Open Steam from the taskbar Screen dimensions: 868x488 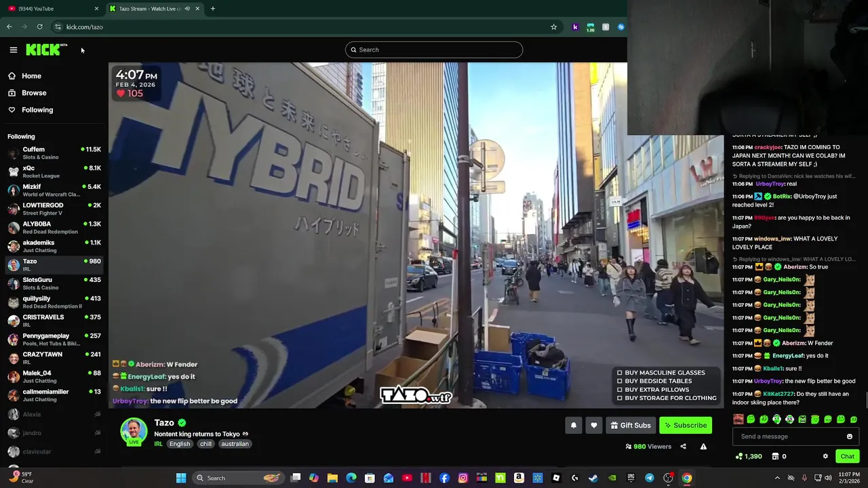pos(593,478)
